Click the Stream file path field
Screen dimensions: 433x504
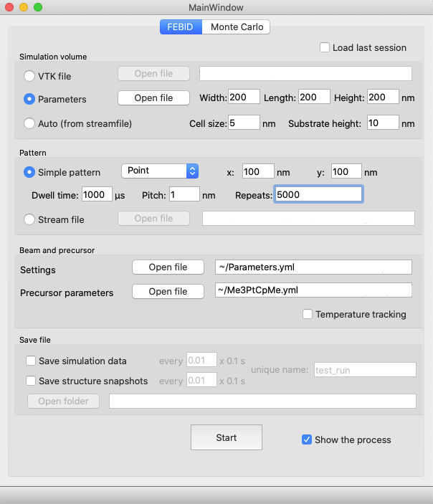308,218
